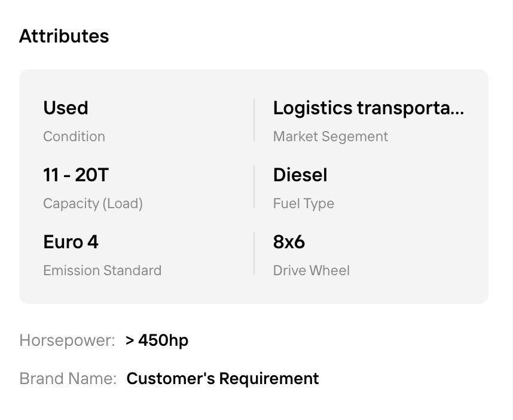Select the '11 - 20T' capacity value
Image resolution: width=513 pixels, height=420 pixels.
click(76, 175)
